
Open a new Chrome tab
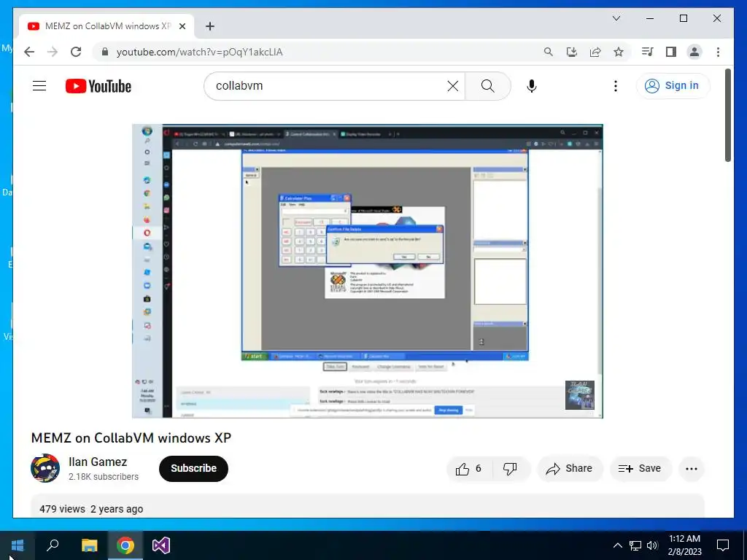click(210, 26)
